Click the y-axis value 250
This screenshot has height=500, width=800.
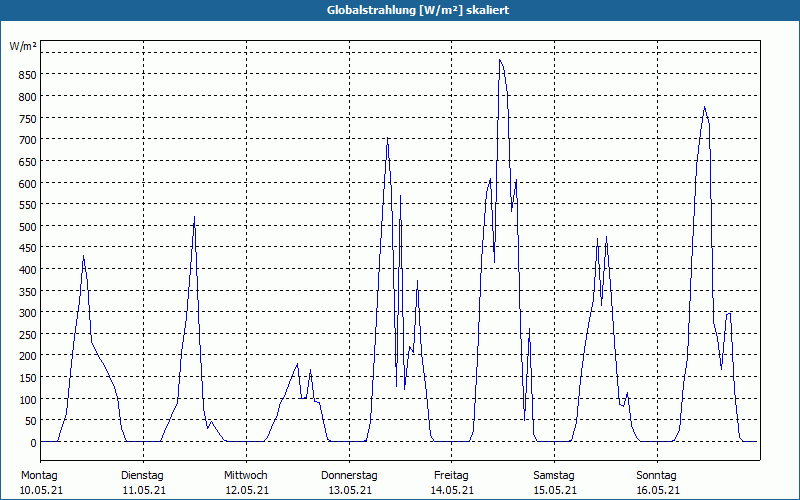pyautogui.click(x=27, y=335)
